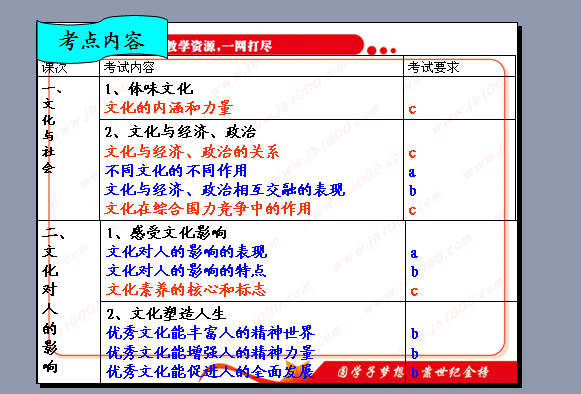Select the blue line 文化对人的影响的特点
Viewport: 581px width, 394px height.
(x=186, y=271)
